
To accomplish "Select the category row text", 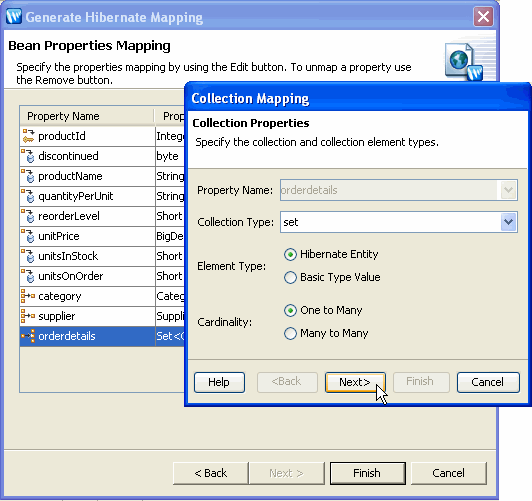I will 60,296.
